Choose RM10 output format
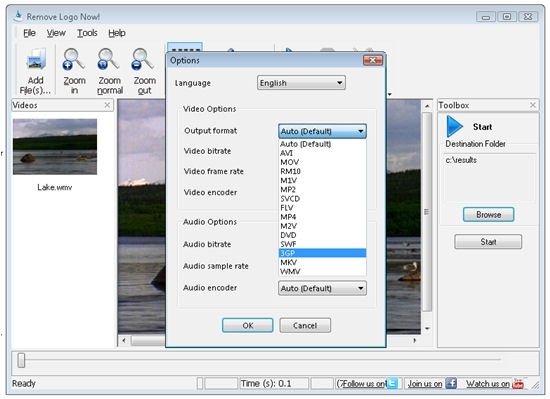This screenshot has height=399, width=550. click(x=322, y=171)
